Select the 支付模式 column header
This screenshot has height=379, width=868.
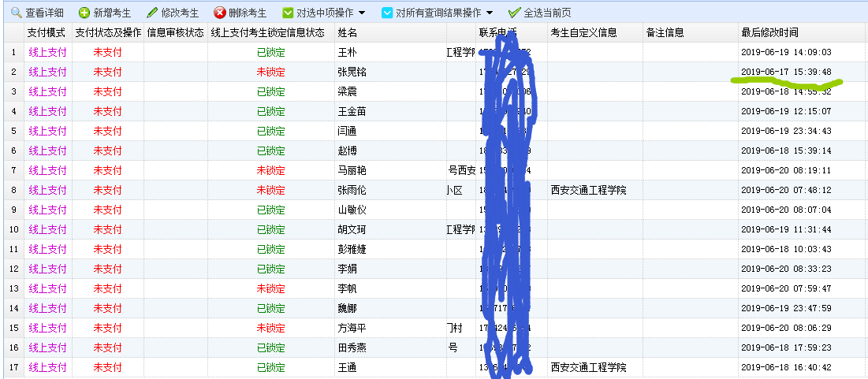coord(47,33)
